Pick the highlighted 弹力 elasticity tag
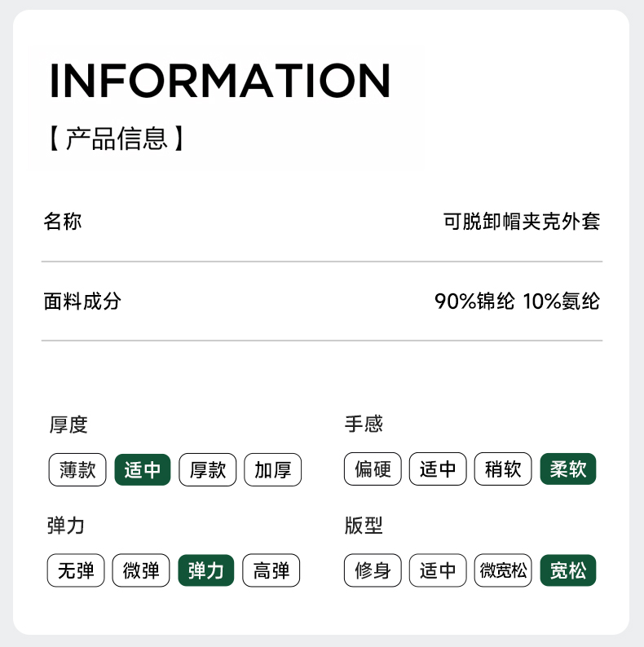Viewport: 644px width, 647px height. 206,571
